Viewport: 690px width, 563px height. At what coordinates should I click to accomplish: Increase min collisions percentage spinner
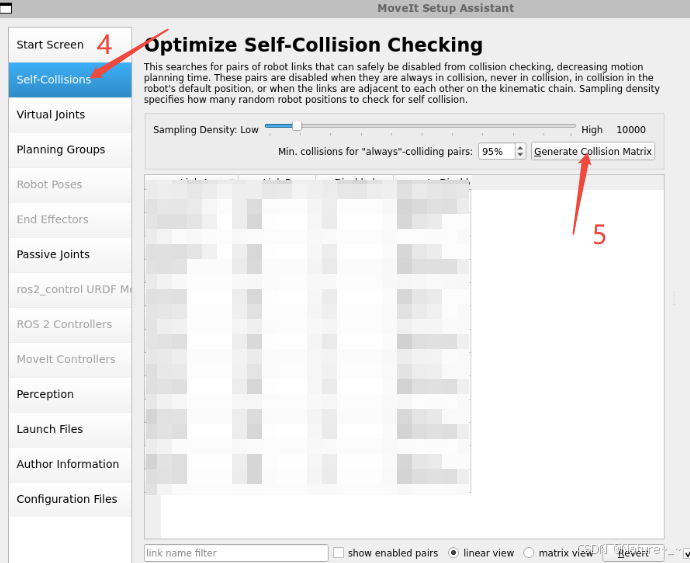point(520,147)
